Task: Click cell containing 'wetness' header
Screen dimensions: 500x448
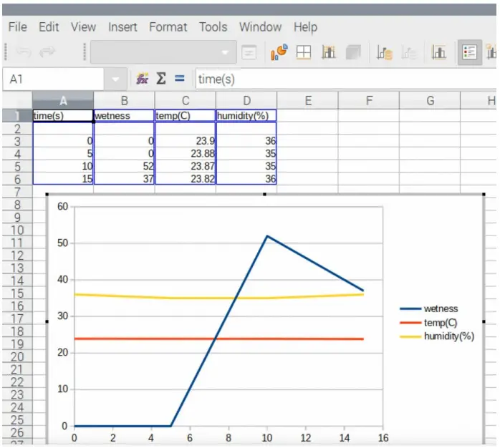Action: pos(124,116)
